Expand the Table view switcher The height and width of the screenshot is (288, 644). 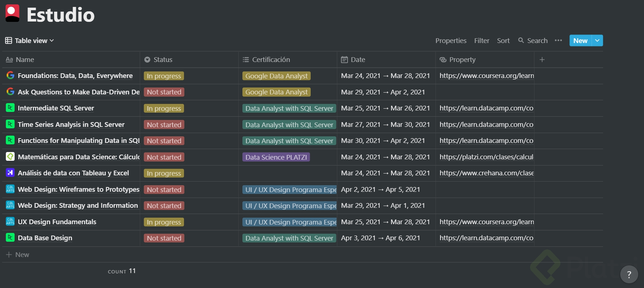(30, 40)
